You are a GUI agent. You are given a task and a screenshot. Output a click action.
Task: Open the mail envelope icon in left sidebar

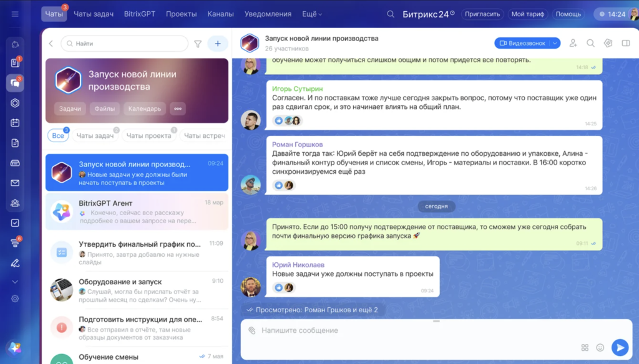(x=15, y=183)
